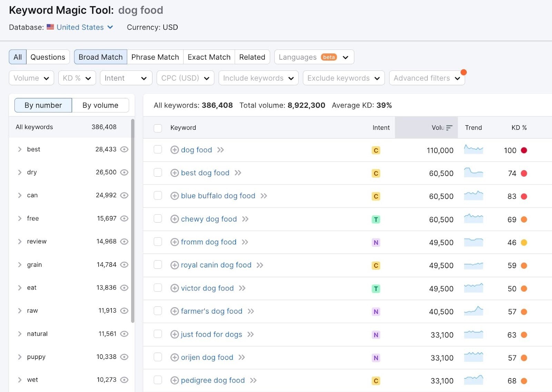
Task: Open the Related tab
Action: coord(252,57)
